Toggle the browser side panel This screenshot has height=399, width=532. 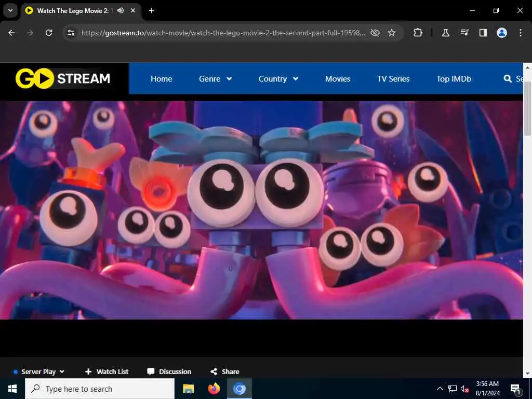click(x=483, y=33)
